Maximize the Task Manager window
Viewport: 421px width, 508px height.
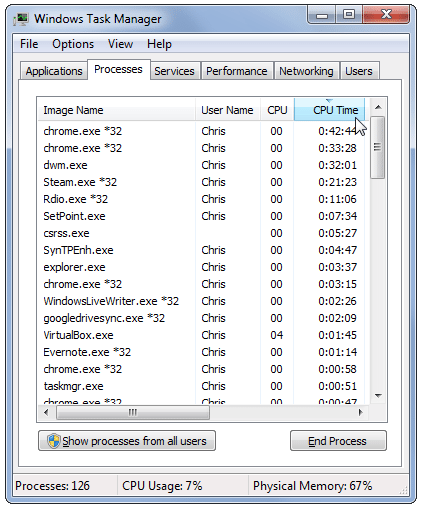click(349, 15)
